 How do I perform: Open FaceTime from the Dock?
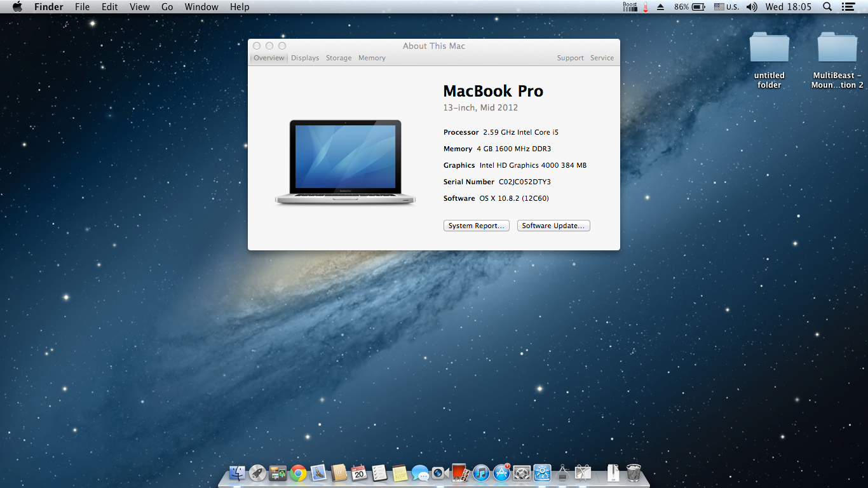pyautogui.click(x=440, y=473)
